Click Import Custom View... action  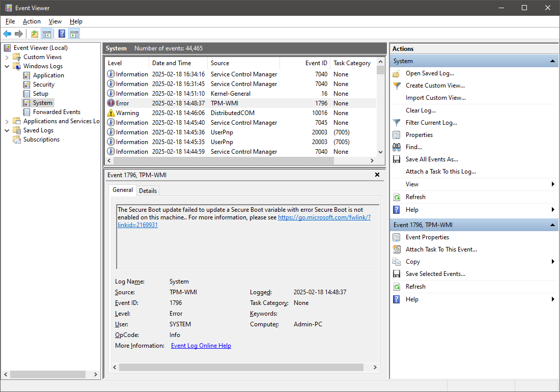[436, 98]
